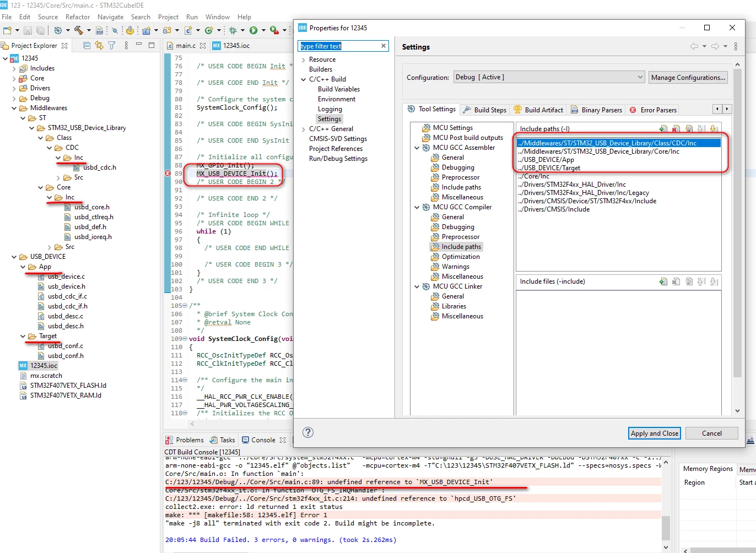Close the Project Explorer view tab
This screenshot has width=756, height=553.
click(64, 46)
